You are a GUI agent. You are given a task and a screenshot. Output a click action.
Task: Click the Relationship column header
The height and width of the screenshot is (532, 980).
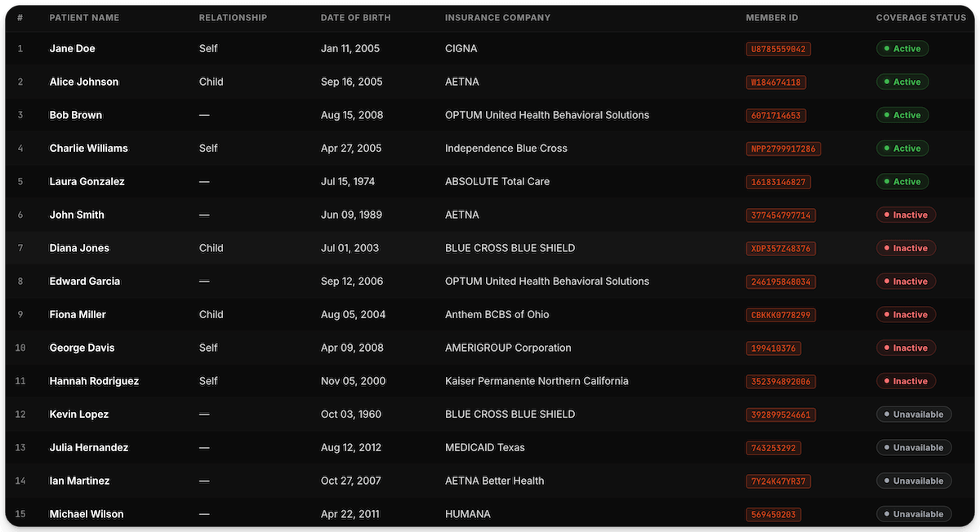pyautogui.click(x=233, y=18)
